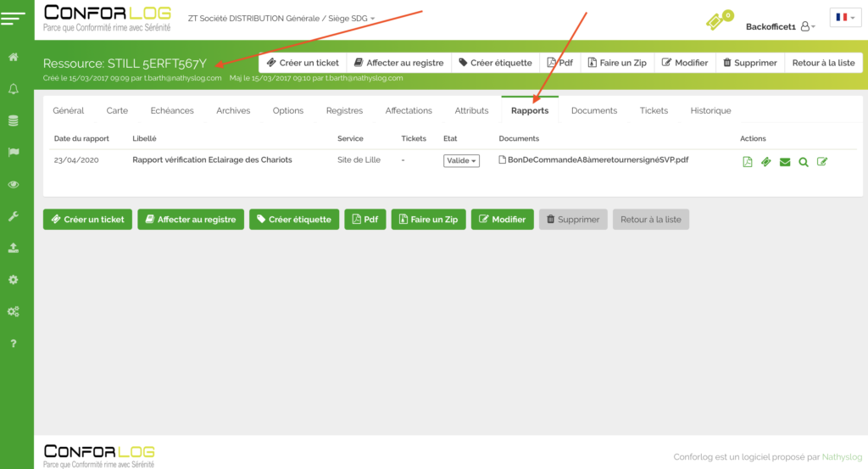
Task: Send report by email envelope icon
Action: [785, 162]
